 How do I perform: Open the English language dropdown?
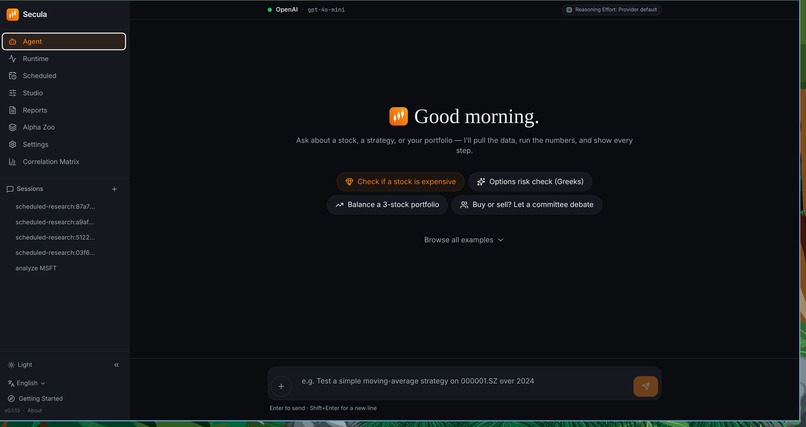(x=27, y=383)
